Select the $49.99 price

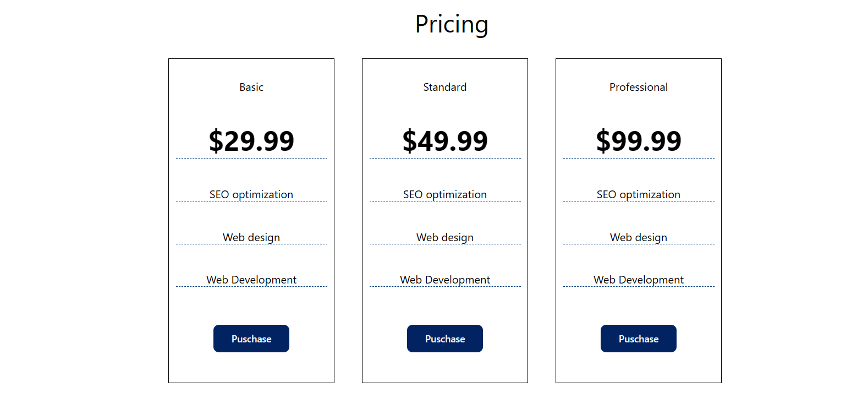pos(445,141)
